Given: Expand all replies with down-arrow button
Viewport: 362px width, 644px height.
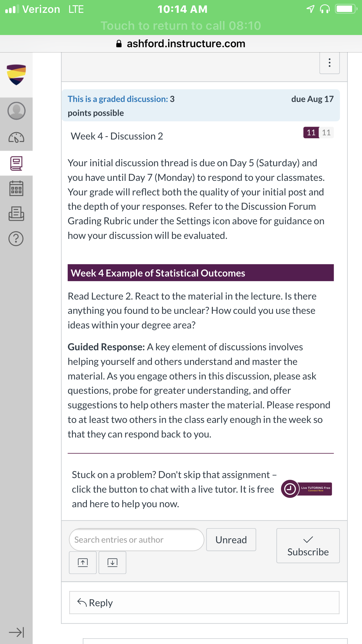Looking at the screenshot, I should pyautogui.click(x=113, y=562).
